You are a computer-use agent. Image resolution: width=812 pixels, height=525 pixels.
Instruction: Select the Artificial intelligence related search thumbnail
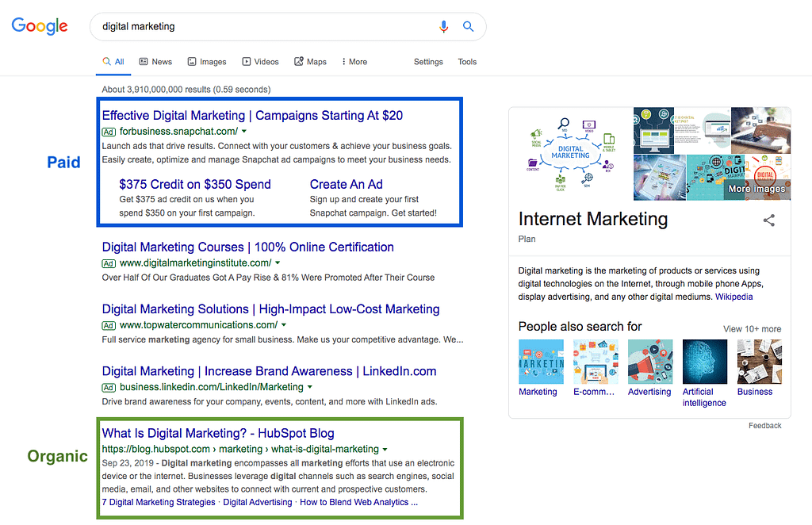(705, 362)
